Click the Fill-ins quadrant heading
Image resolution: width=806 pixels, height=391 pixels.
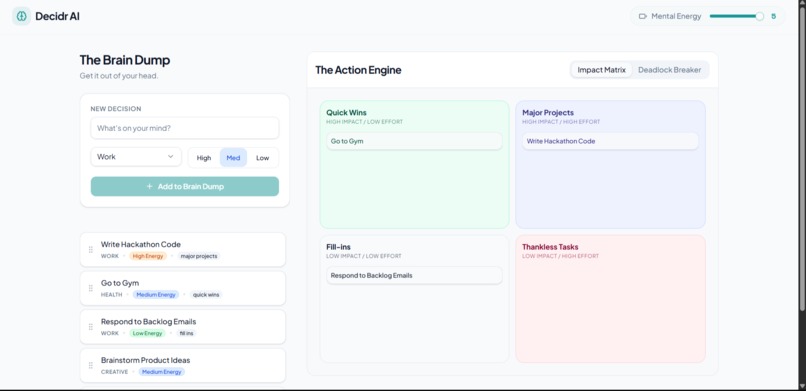click(338, 247)
